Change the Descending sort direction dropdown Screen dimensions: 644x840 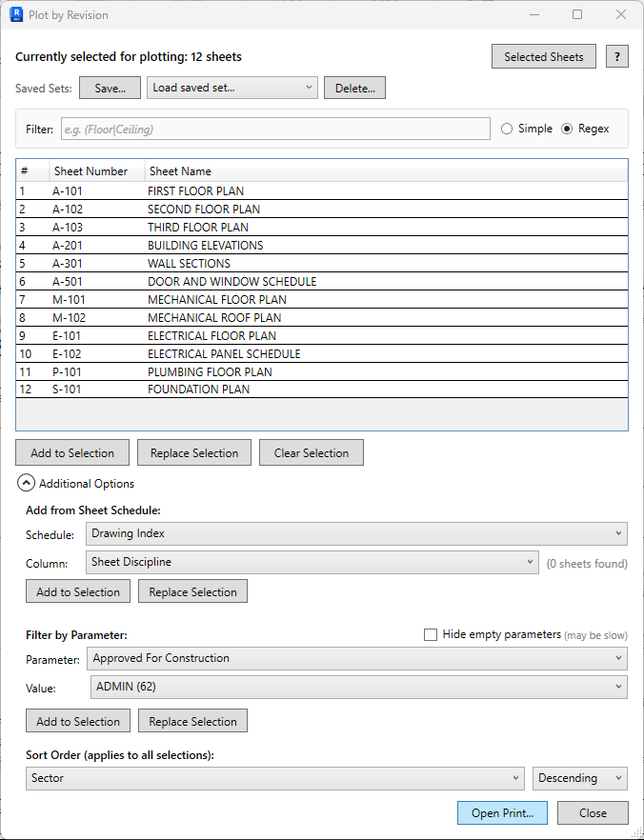tap(579, 778)
